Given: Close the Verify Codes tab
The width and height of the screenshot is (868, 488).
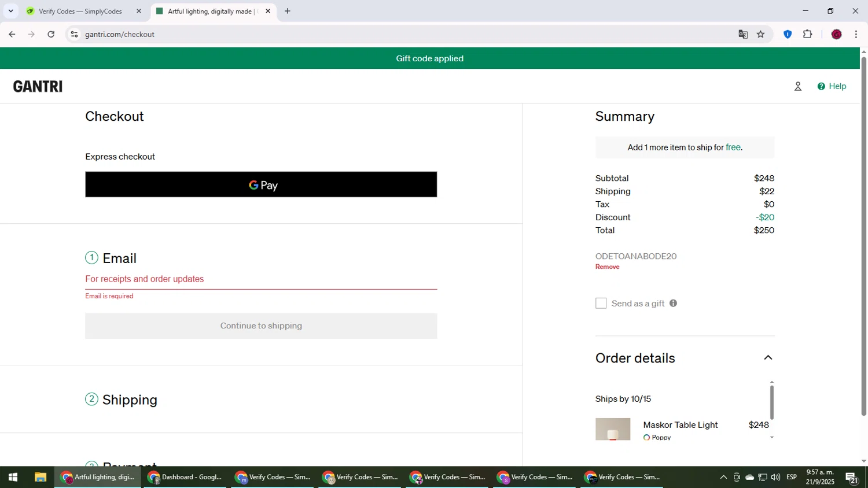Looking at the screenshot, I should pos(138,11).
